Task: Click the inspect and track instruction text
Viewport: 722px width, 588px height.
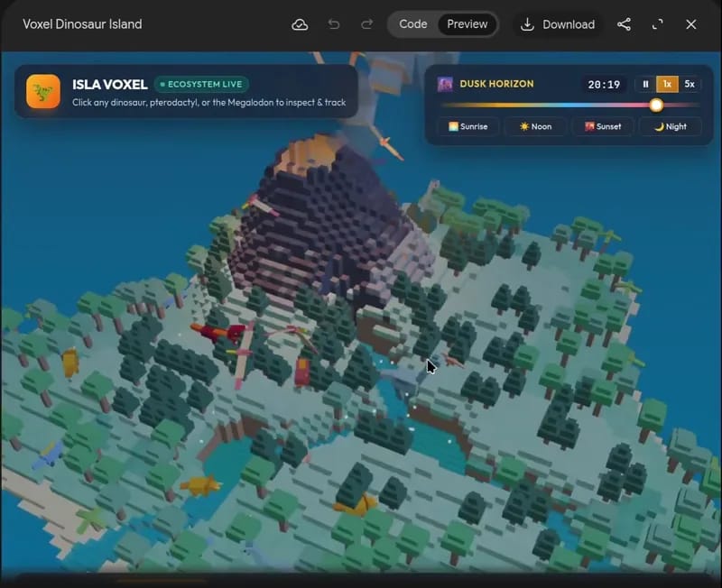Action: (x=209, y=103)
